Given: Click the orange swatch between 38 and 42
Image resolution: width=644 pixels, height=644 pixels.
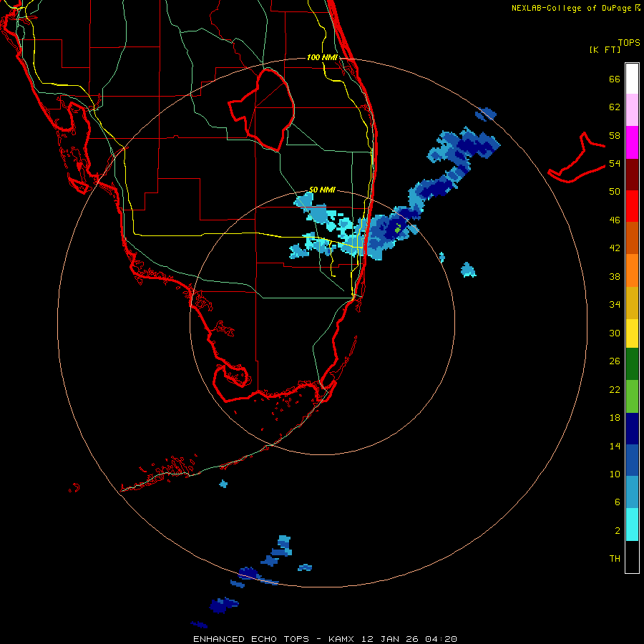Looking at the screenshot, I should 632,270.
